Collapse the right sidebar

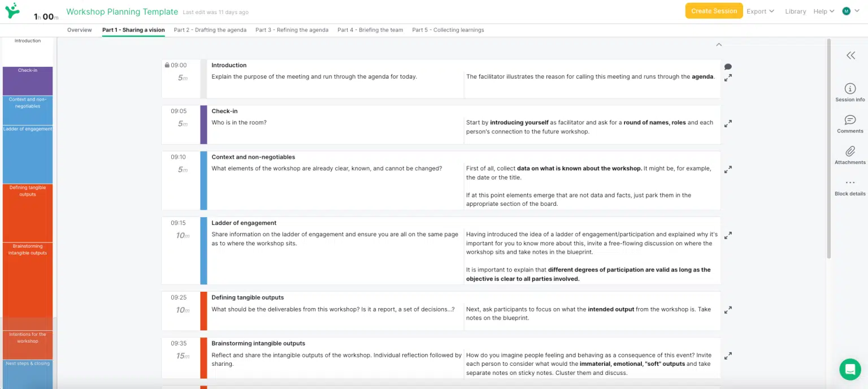850,55
